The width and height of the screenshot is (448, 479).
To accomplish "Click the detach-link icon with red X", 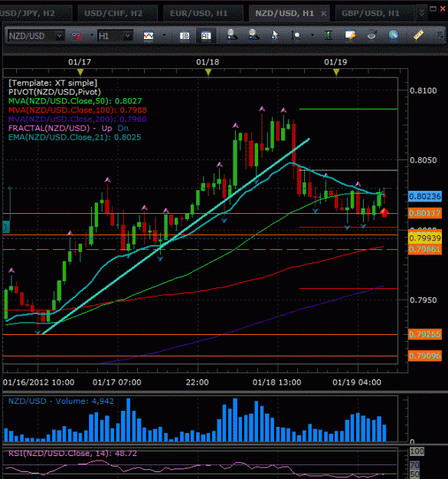I will pos(77,36).
